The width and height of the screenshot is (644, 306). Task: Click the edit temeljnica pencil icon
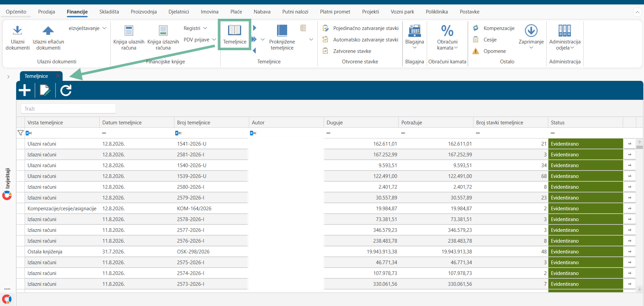45,90
